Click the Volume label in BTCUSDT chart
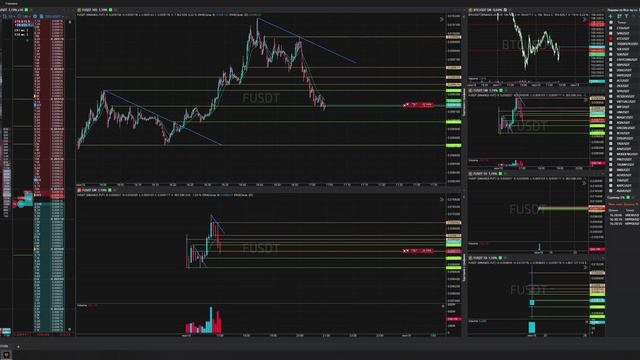This screenshot has width=640, height=360. pyautogui.click(x=473, y=78)
